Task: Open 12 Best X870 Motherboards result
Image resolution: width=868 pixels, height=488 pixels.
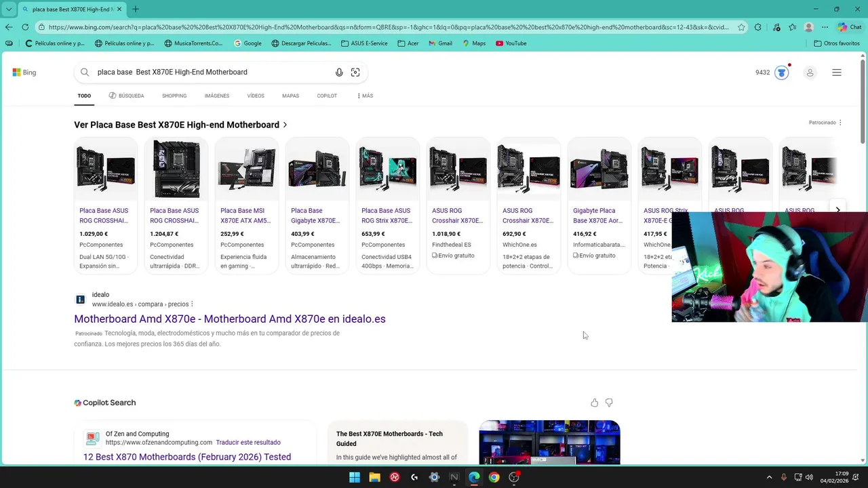Action: tap(187, 457)
